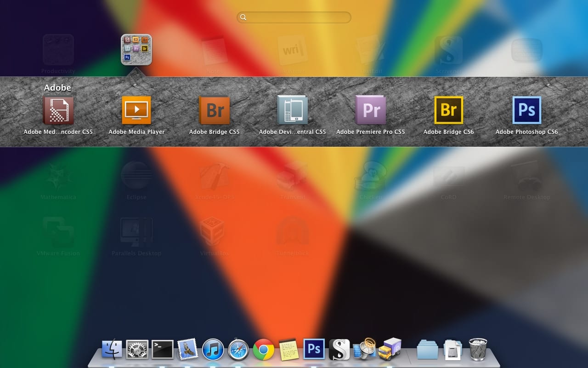Open System Preferences in the Dock
The image size is (588, 368).
(x=137, y=350)
